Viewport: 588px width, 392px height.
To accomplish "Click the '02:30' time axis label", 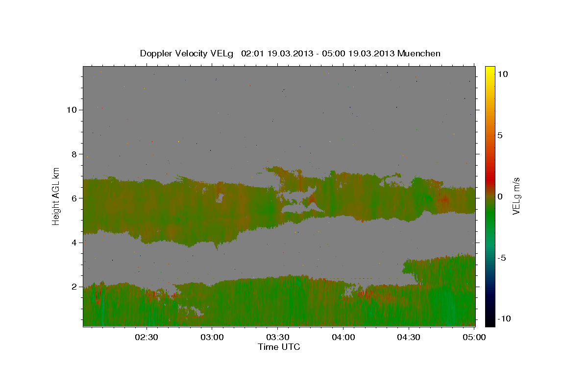I will [147, 337].
